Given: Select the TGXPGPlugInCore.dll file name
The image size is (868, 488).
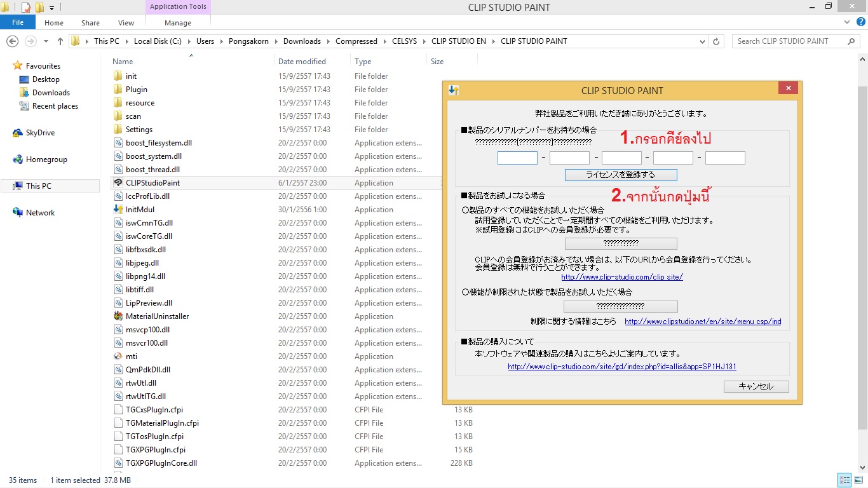Looking at the screenshot, I should [161, 463].
